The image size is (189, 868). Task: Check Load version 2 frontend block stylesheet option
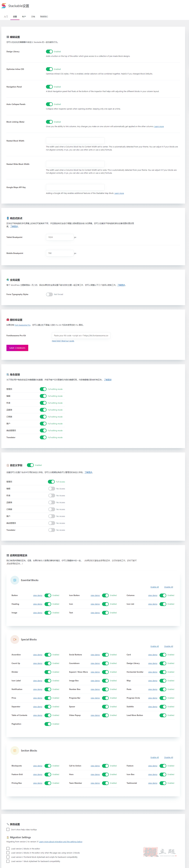(8, 857)
